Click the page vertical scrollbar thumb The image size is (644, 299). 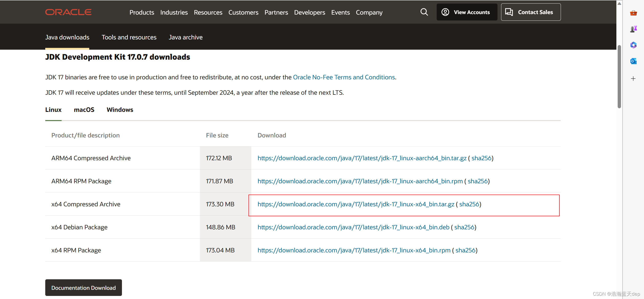click(x=619, y=77)
